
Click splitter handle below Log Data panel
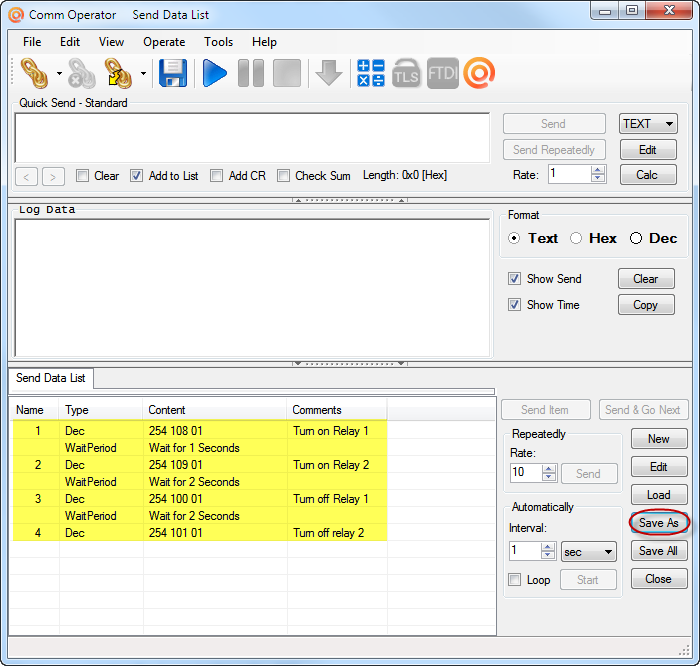[350, 364]
